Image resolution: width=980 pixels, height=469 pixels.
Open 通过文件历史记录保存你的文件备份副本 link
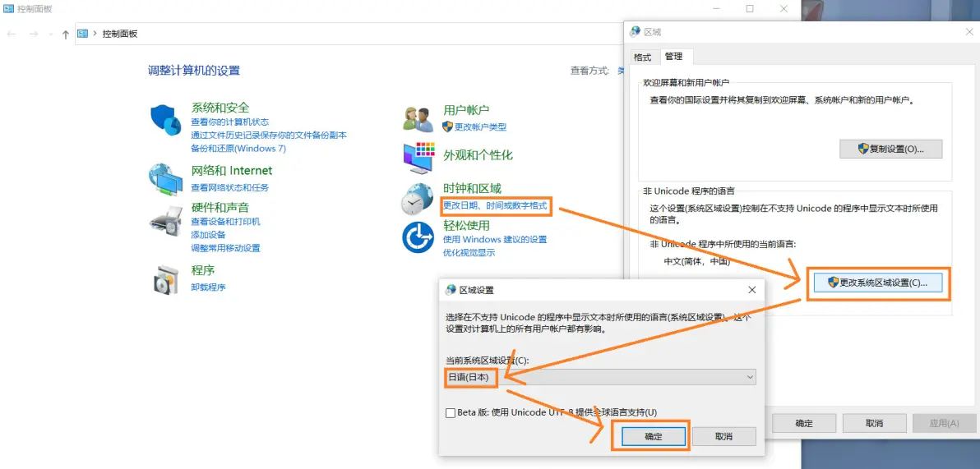point(269,135)
